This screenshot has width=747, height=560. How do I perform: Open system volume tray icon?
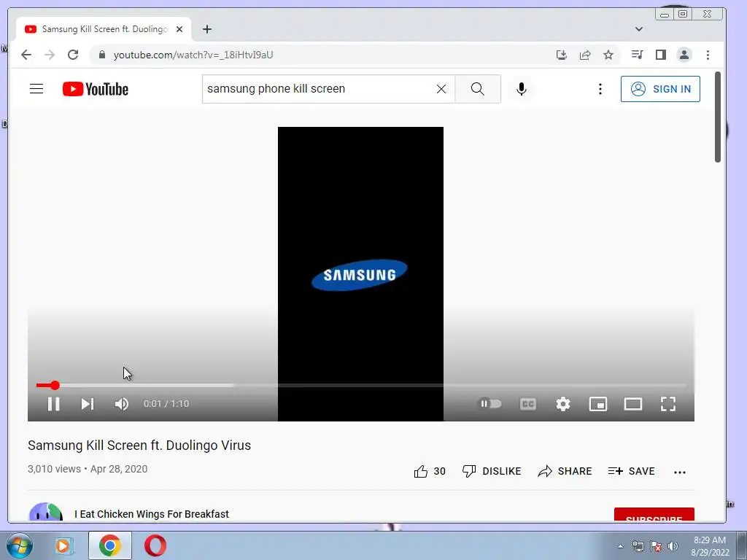(x=673, y=546)
